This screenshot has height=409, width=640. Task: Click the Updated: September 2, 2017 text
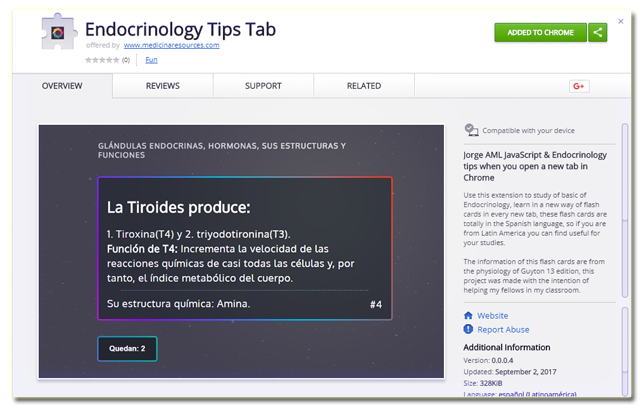tap(510, 372)
